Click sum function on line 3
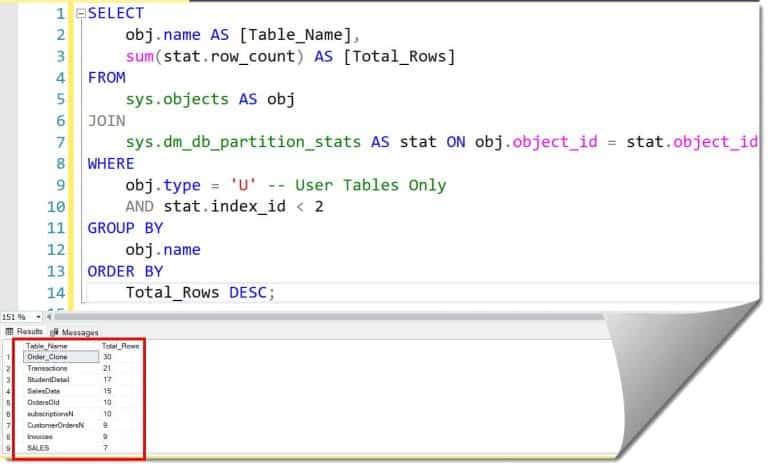Image resolution: width=768 pixels, height=467 pixels. pos(140,56)
